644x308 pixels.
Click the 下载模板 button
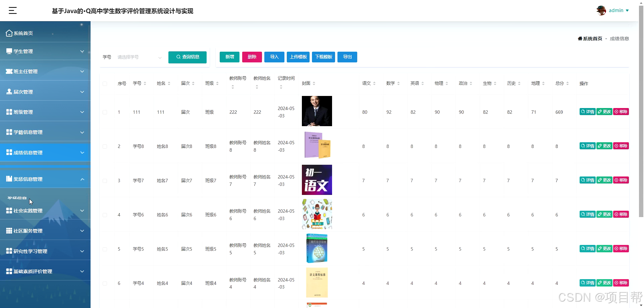(324, 57)
